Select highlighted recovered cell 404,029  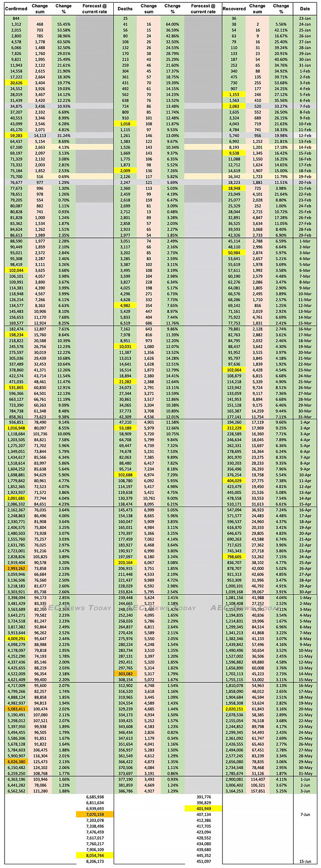click(x=234, y=481)
